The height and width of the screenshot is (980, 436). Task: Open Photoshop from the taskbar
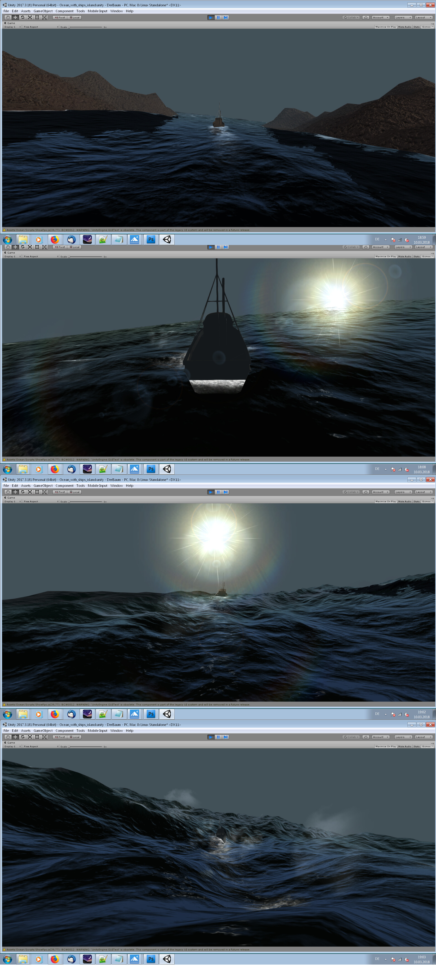point(151,239)
